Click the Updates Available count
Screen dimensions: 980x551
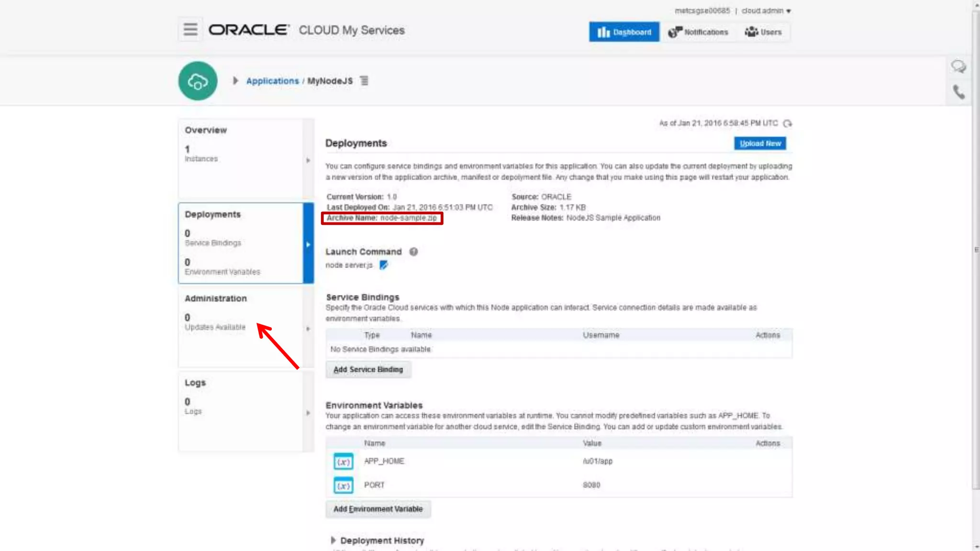click(x=187, y=318)
